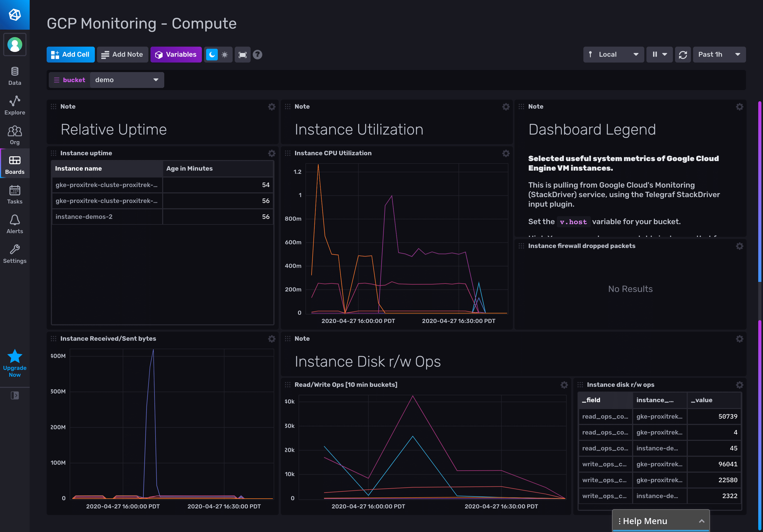Open the pause auto-refresh dropdown

click(659, 55)
